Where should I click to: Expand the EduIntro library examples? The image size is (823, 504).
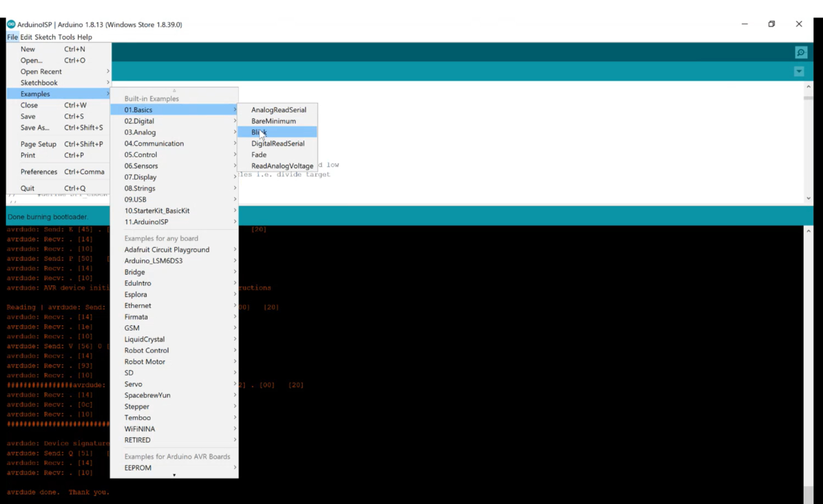[174, 283]
